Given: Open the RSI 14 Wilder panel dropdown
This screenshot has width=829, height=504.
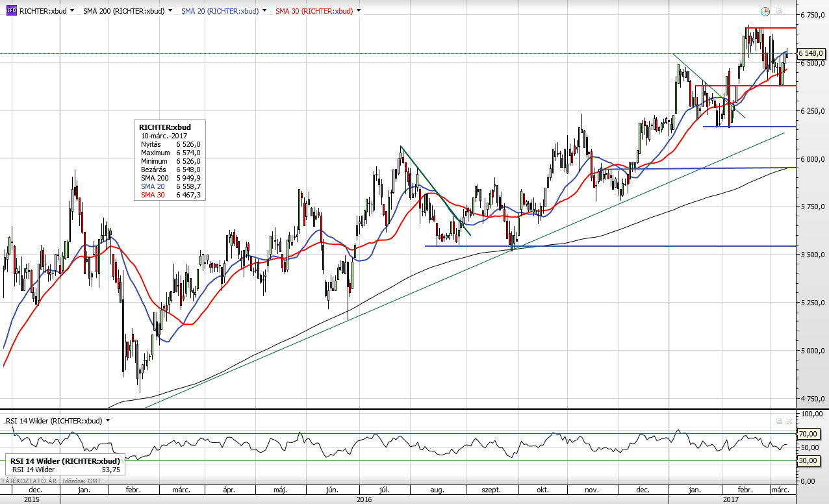Looking at the screenshot, I should coord(108,420).
